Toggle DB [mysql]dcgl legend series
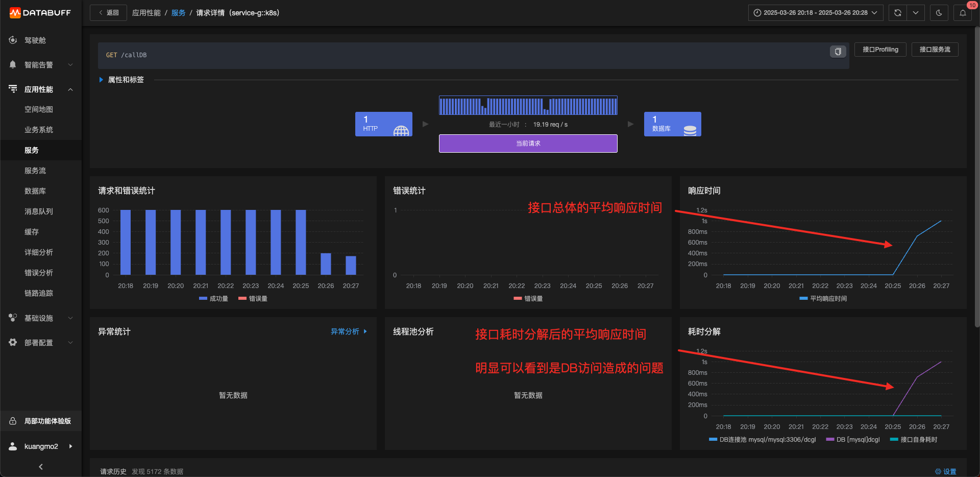 pos(853,440)
